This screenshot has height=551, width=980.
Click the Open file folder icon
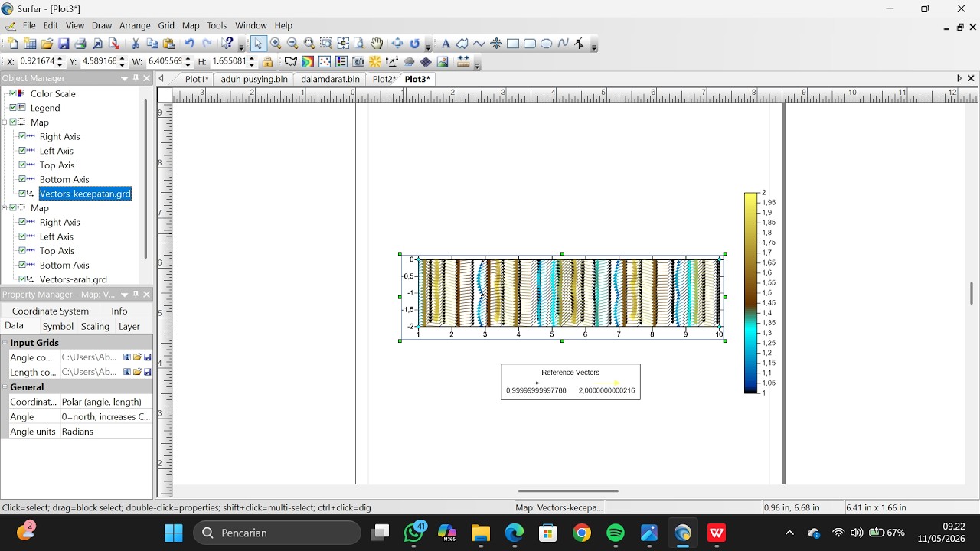point(47,44)
